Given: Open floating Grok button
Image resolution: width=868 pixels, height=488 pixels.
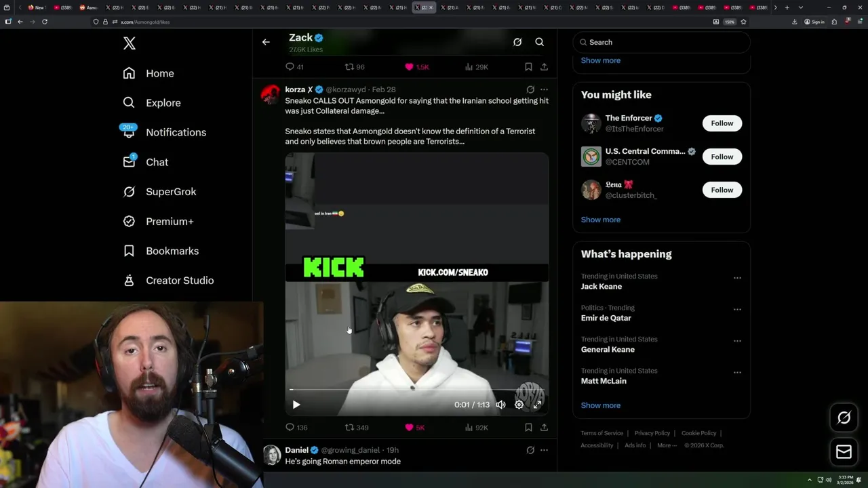Looking at the screenshot, I should pos(844,418).
